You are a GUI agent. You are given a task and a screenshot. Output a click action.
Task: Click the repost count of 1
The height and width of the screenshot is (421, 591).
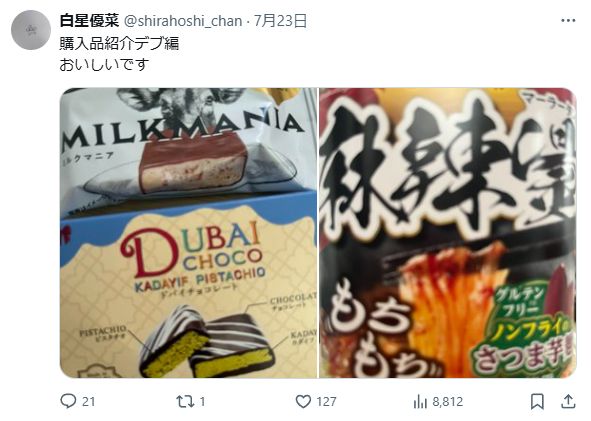[202, 402]
